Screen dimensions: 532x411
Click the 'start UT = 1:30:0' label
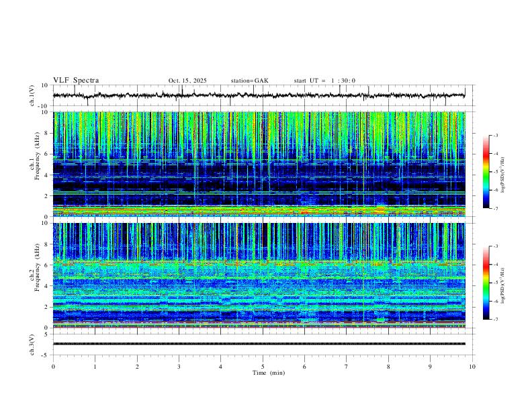click(x=324, y=81)
